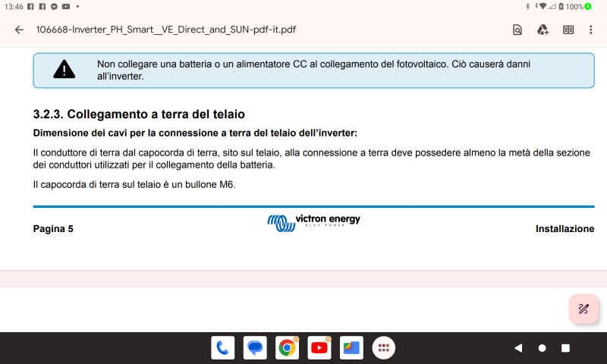Open find-in-document search icon
This screenshot has width=607, height=364.
tap(517, 30)
